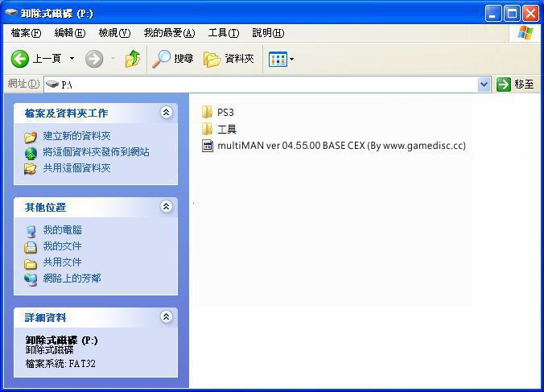The width and height of the screenshot is (544, 392).
Task: Open the Forward history dropdown arrow
Action: pos(113,58)
